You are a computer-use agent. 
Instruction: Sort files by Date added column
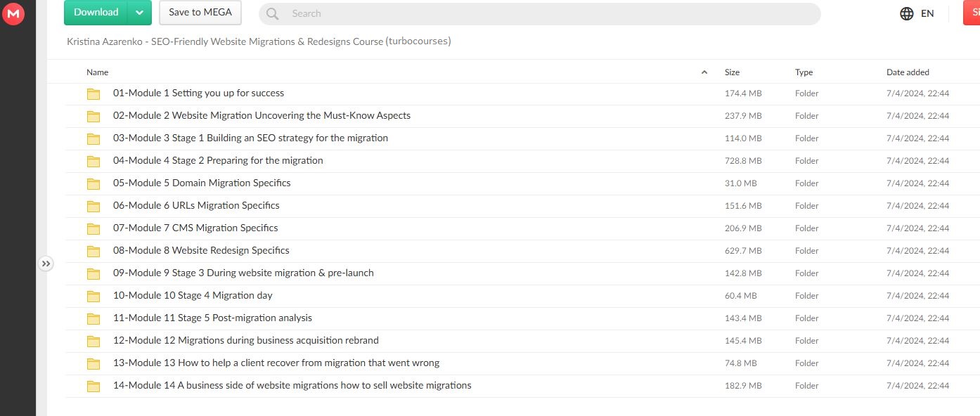tap(908, 72)
